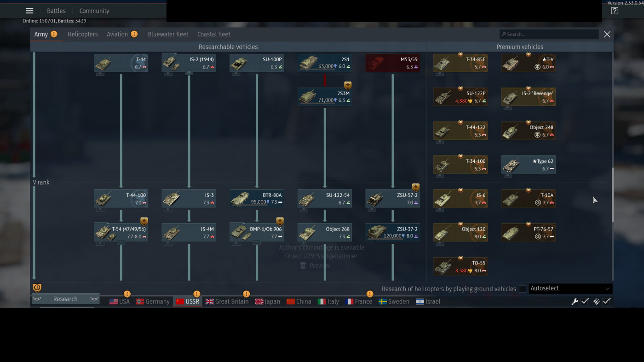Select the premium IS-6 card

460,199
